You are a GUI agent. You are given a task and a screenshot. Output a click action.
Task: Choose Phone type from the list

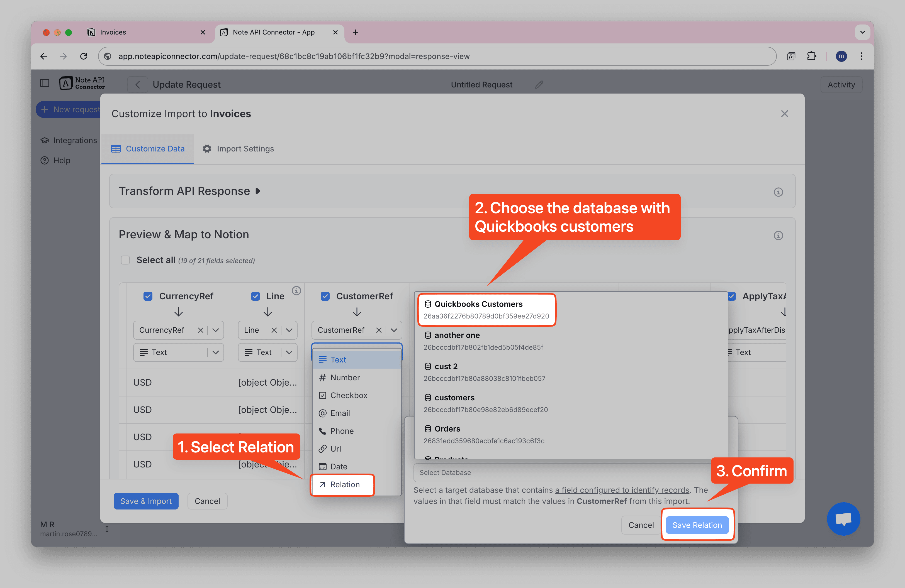coord(357,431)
